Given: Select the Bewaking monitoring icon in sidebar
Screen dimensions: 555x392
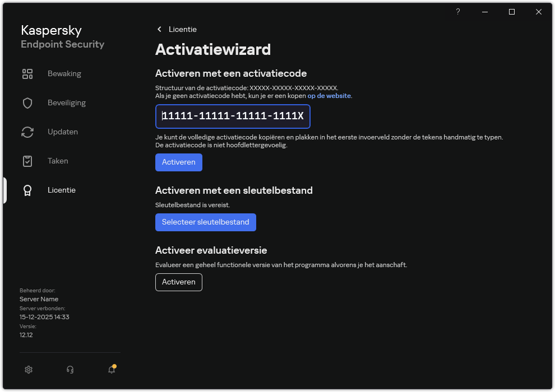Looking at the screenshot, I should 27,73.
